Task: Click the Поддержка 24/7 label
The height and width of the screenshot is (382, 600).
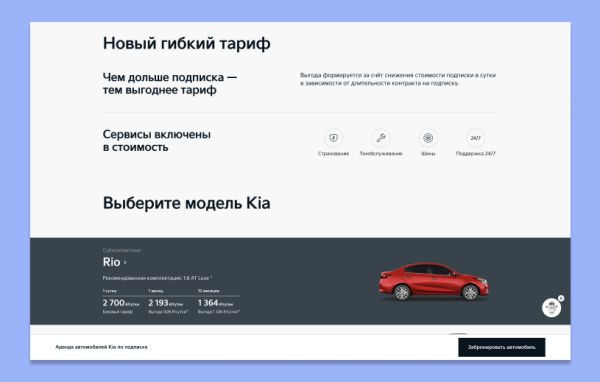Action: click(x=475, y=153)
